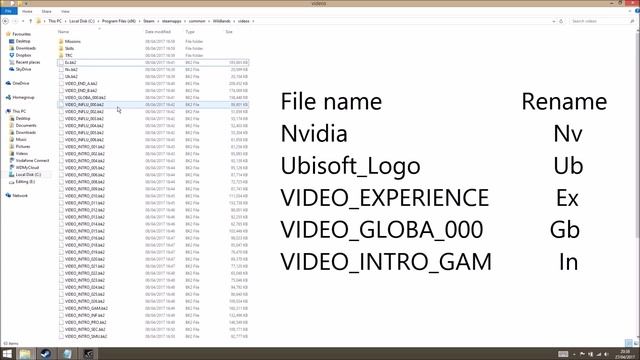The height and width of the screenshot is (360, 640).
Task: Open Pictures folder in sidebar
Action: 20,147
